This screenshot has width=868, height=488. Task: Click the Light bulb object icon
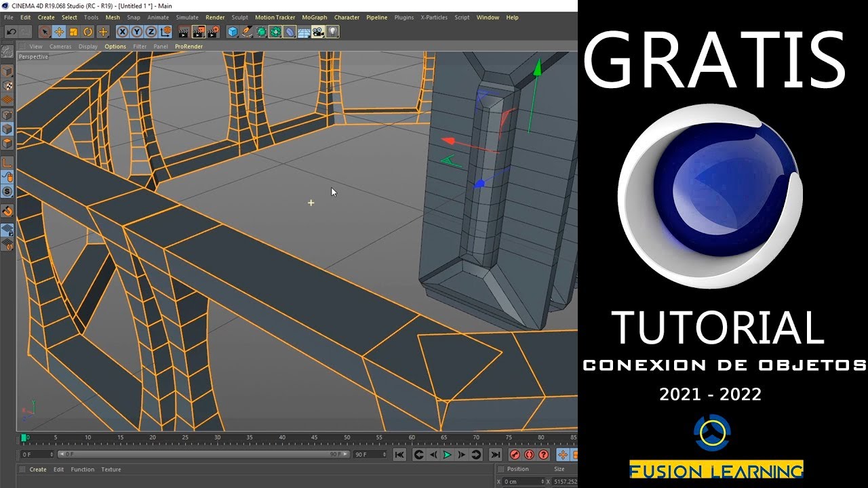coord(332,31)
